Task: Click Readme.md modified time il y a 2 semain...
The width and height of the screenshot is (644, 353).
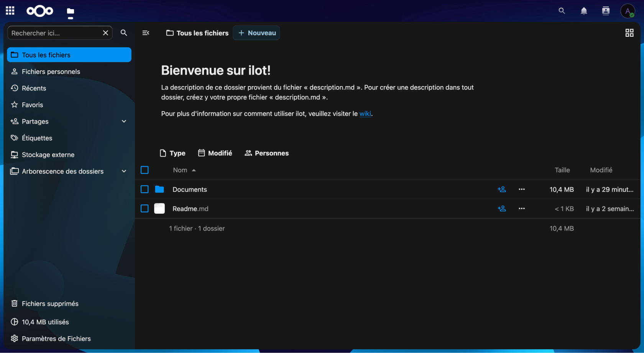Action: [x=610, y=209]
